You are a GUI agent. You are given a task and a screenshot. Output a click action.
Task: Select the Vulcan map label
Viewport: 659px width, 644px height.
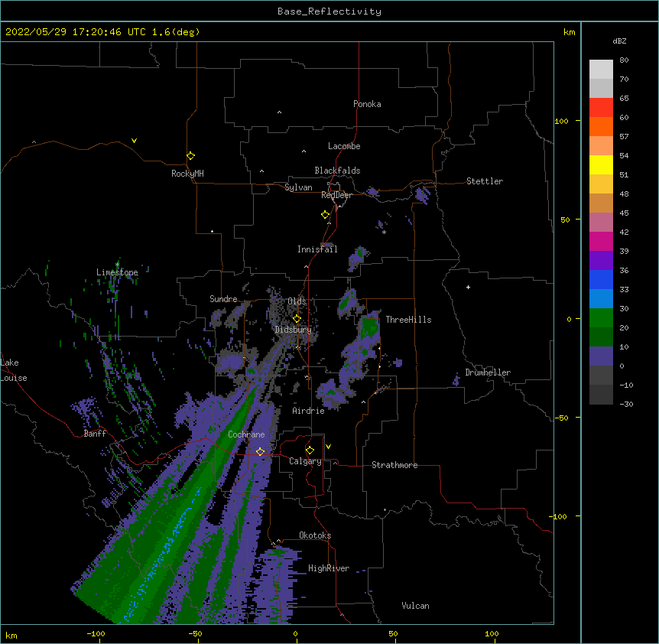(x=415, y=606)
